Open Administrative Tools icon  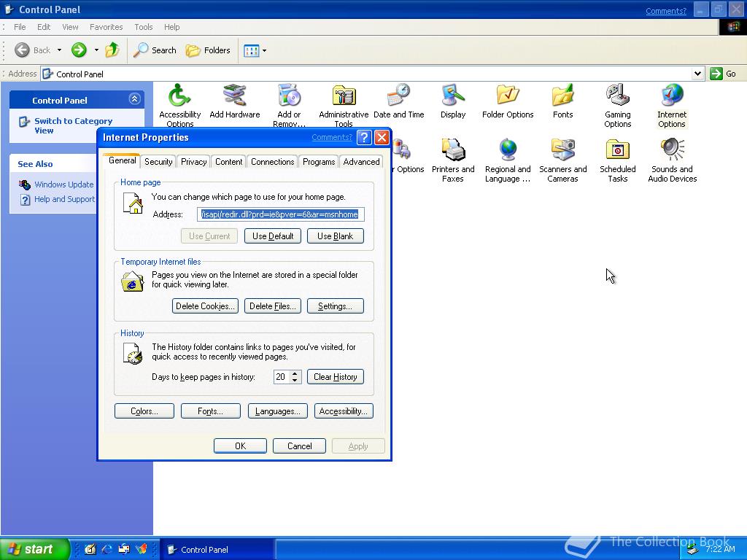pos(344,105)
